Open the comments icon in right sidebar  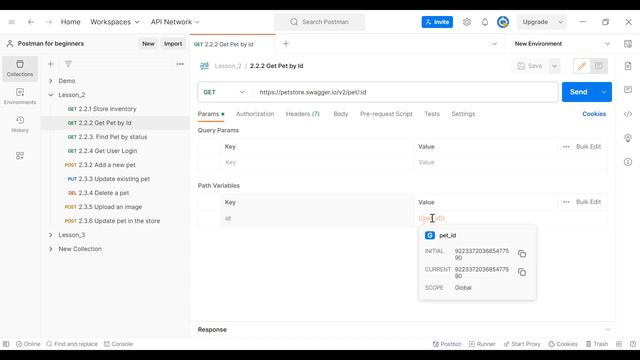(x=628, y=90)
